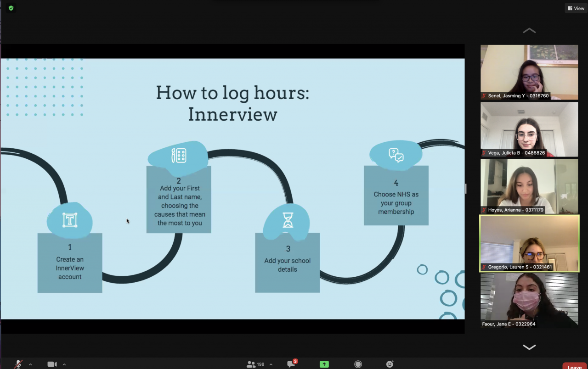Viewport: 588px width, 369px height.
Task: Open video options arrow beside the camera
Action: click(64, 364)
